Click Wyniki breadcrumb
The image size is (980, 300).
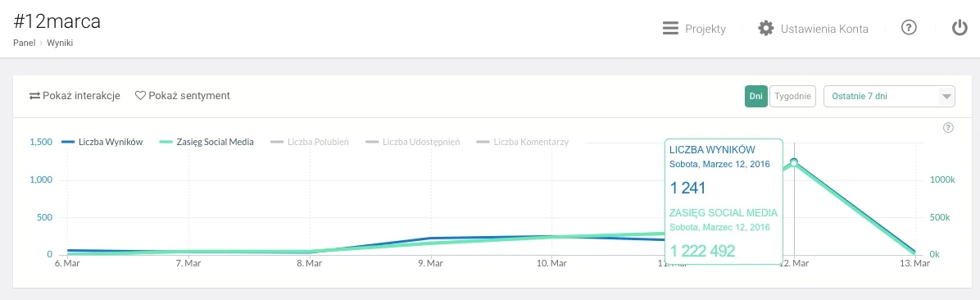click(x=60, y=43)
